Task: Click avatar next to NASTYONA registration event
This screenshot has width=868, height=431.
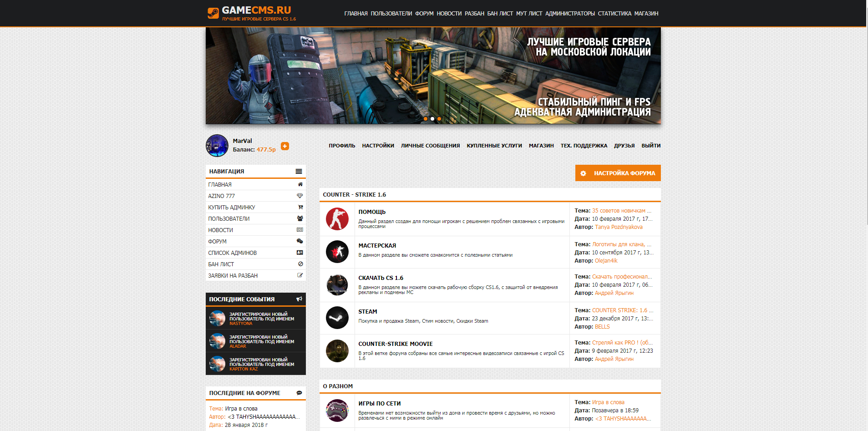Action: pyautogui.click(x=217, y=318)
